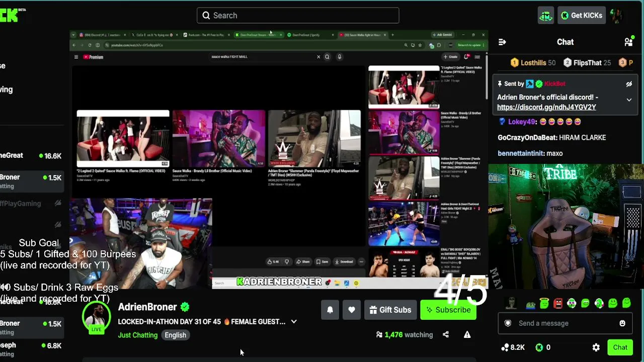This screenshot has width=644, height=362.
Task: Open the Just Chatting category link
Action: (x=138, y=335)
